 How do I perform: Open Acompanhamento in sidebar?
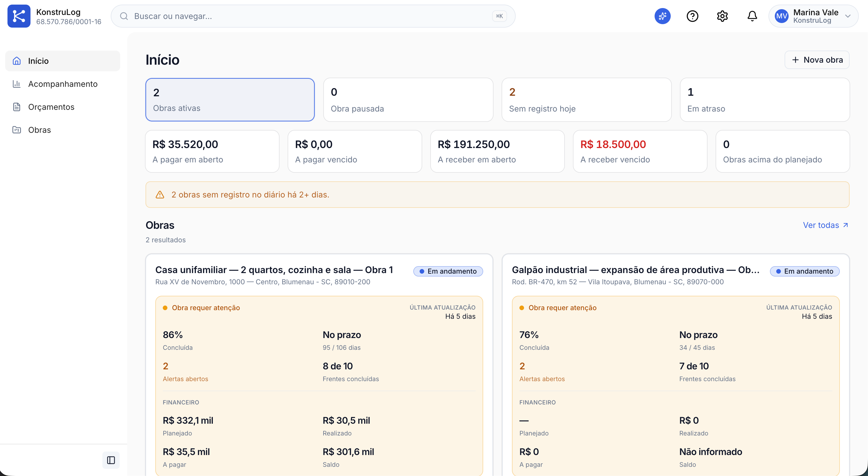point(63,84)
